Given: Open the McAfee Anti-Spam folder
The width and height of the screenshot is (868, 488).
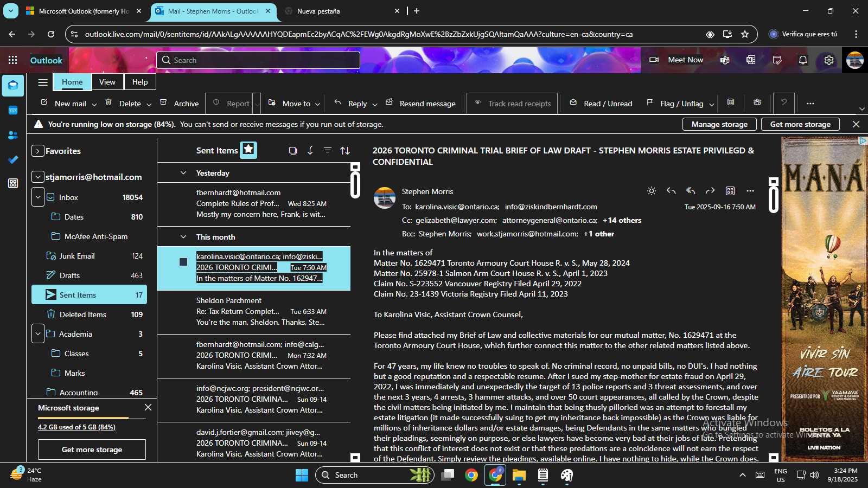Looking at the screenshot, I should (97, 236).
